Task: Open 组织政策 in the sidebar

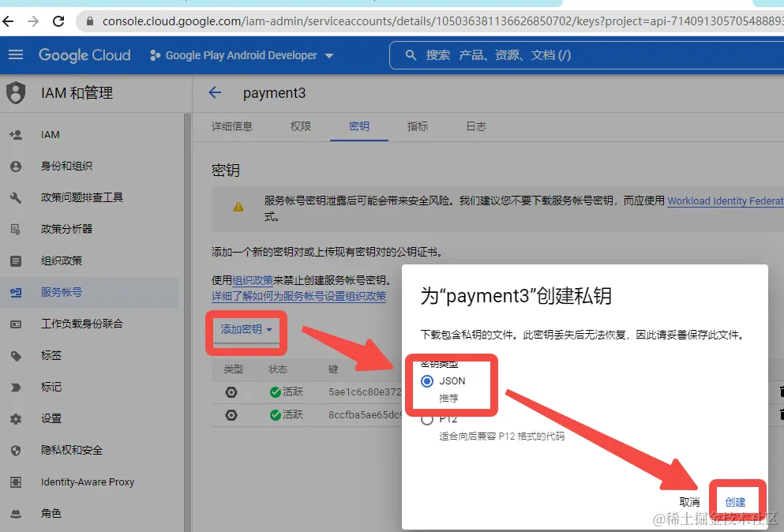Action: [x=62, y=260]
